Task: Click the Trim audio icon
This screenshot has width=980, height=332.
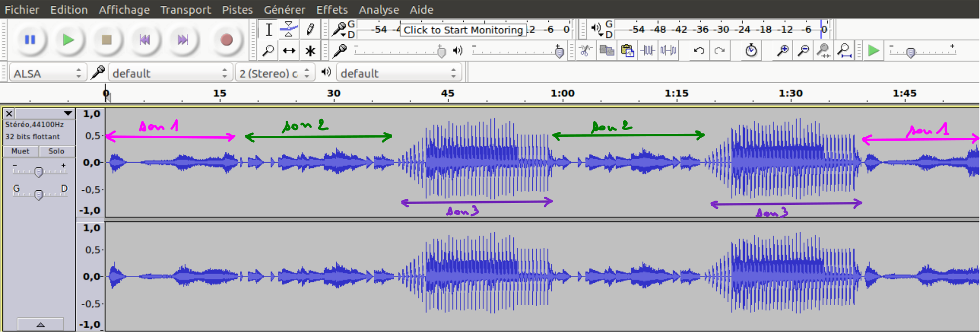Action: click(x=648, y=50)
